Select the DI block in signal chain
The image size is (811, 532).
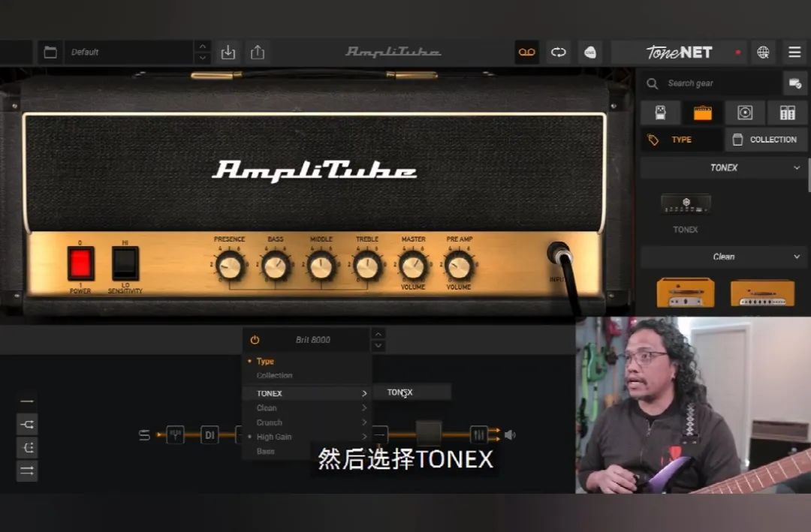pos(210,434)
